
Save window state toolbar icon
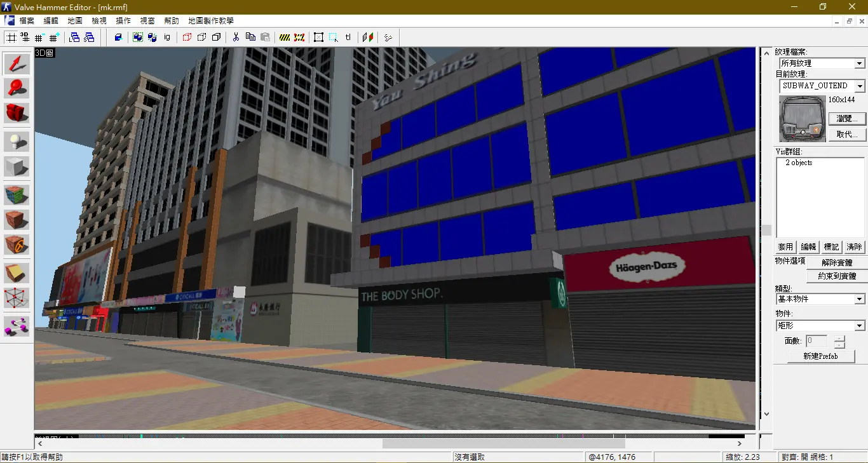point(89,37)
